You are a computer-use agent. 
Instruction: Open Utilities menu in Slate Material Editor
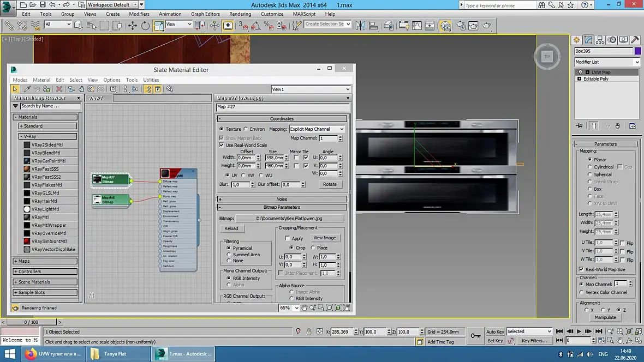151,80
